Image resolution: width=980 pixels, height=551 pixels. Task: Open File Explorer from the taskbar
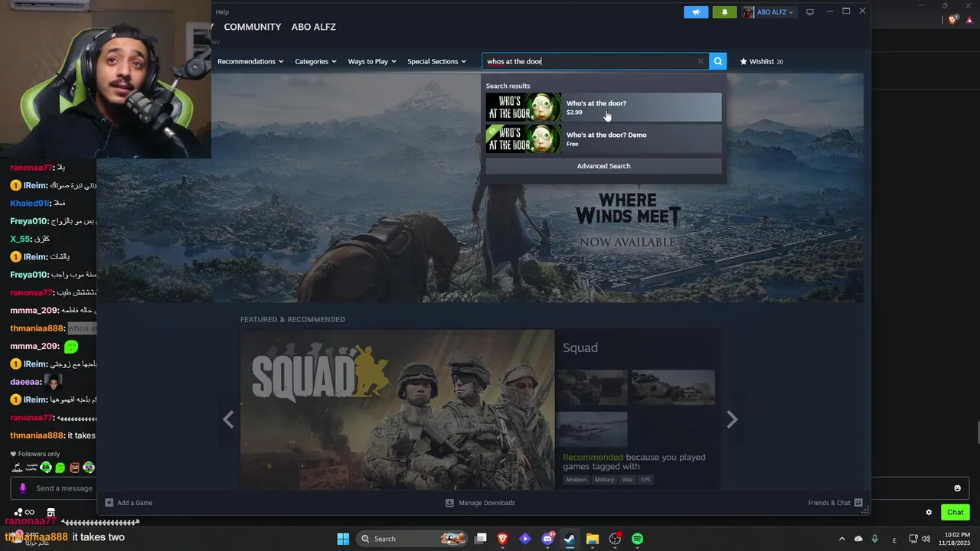(x=592, y=539)
